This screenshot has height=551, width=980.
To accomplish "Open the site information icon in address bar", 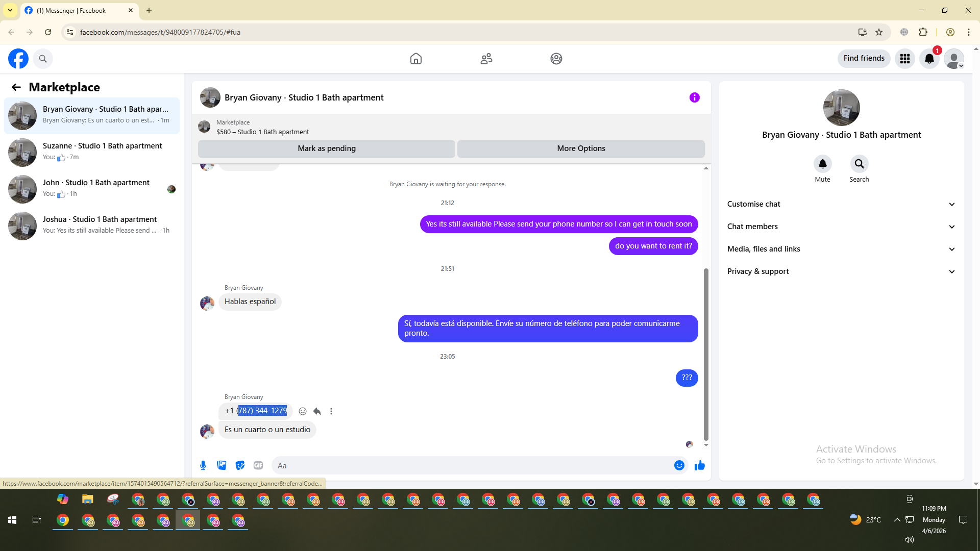I will 70,32.
